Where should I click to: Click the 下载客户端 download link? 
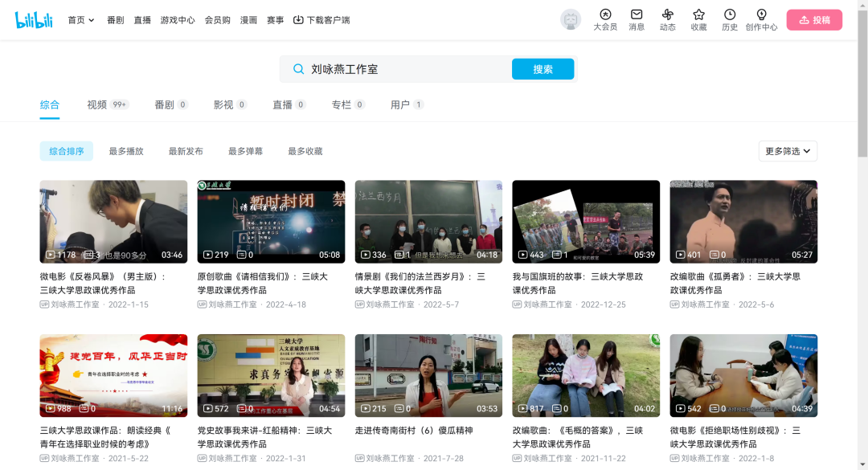(321, 20)
